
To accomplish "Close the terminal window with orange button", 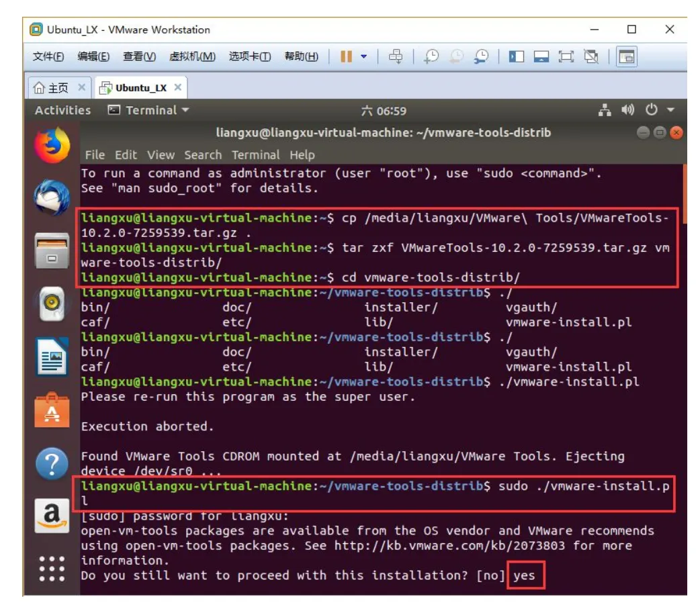I will [x=676, y=132].
